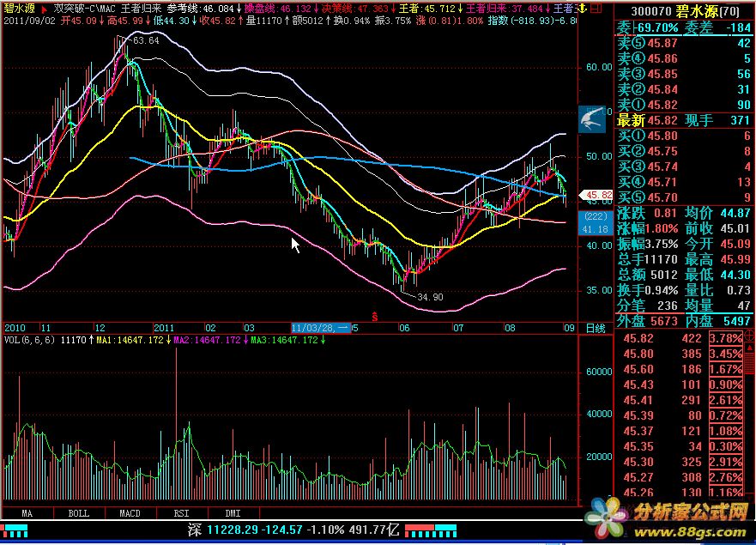Switch to the BOLL indicator tab

click(79, 513)
